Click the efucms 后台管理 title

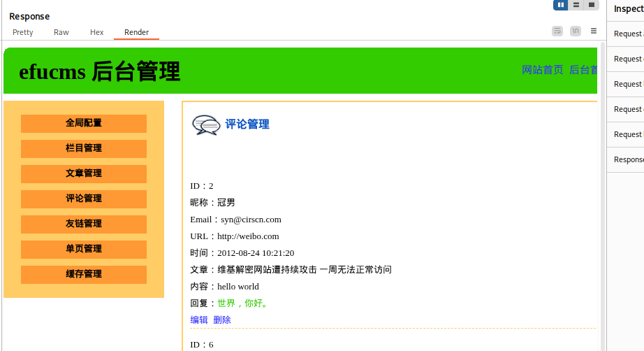[x=99, y=71]
